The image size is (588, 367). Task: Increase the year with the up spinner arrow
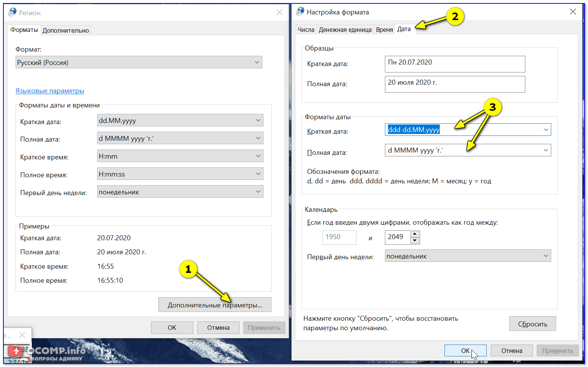coord(415,234)
